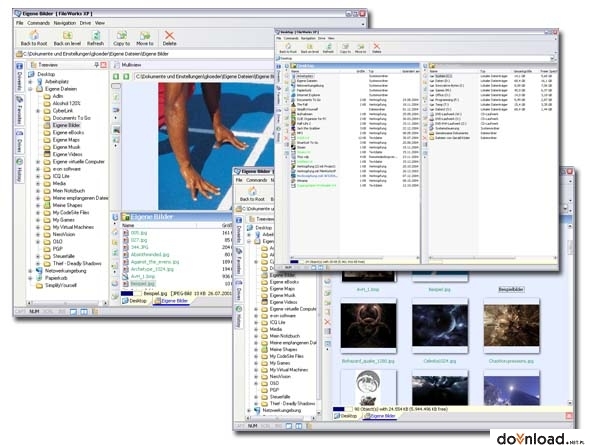The width and height of the screenshot is (590, 448).
Task: Click Copy to in top-right window toolbar
Action: coord(345,48)
